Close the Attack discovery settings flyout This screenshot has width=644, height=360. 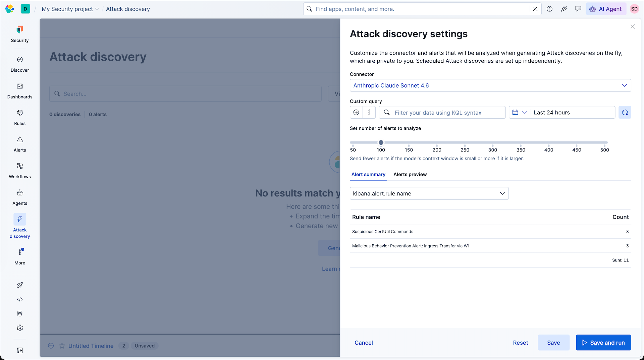[x=633, y=26]
